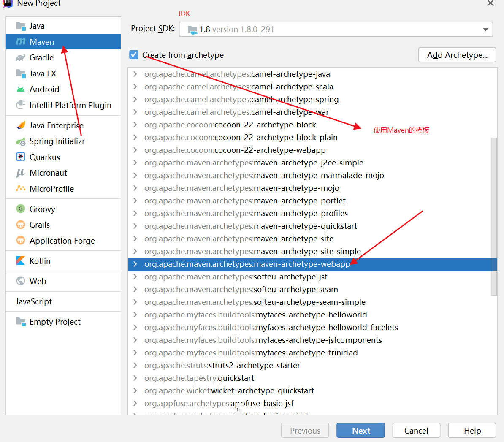
Task: Select maven-archetype-site-simple row
Action: [313, 251]
